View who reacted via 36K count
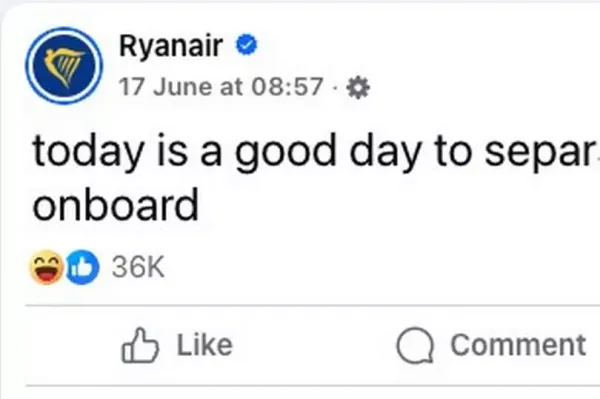Image resolution: width=600 pixels, height=399 pixels. (x=138, y=267)
